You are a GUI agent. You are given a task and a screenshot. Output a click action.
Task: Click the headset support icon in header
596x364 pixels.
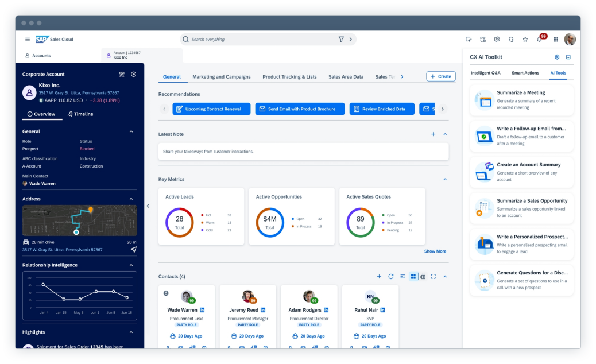point(511,40)
